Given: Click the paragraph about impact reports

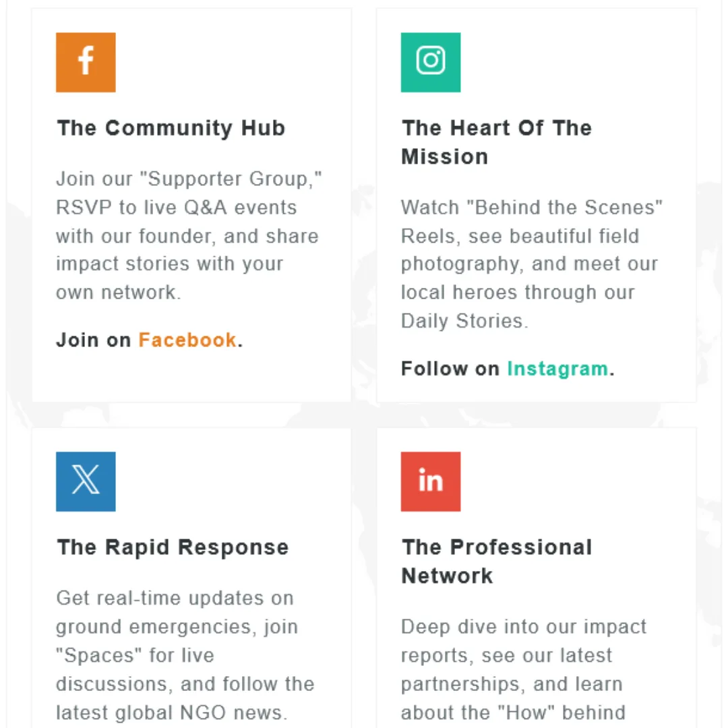Looking at the screenshot, I should (523, 669).
